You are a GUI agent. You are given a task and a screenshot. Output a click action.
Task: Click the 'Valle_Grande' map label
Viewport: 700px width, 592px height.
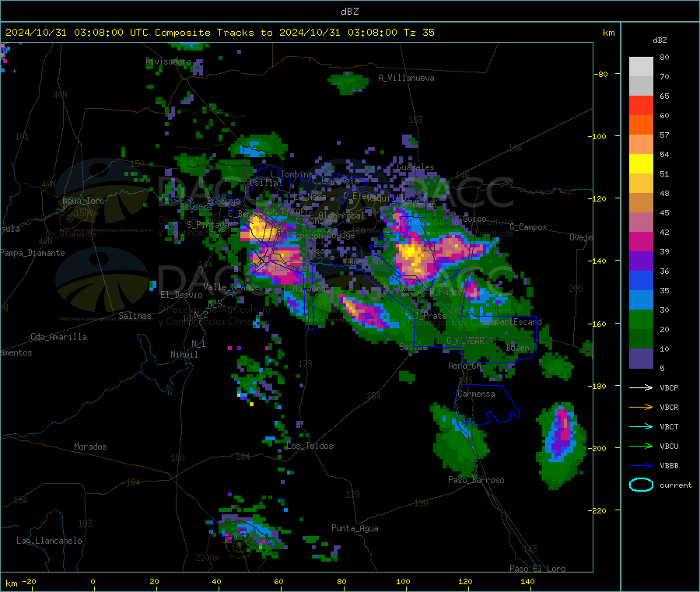click(x=231, y=287)
